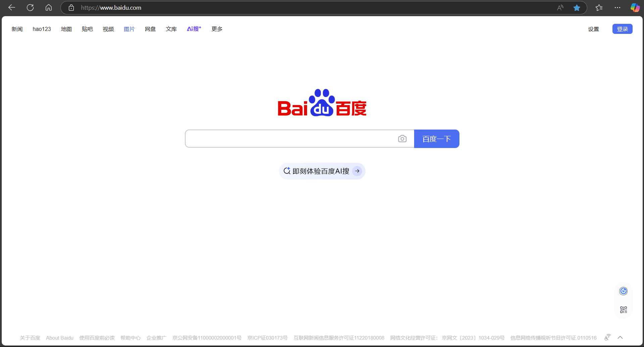This screenshot has height=347, width=644.
Task: Open the browser home page icon
Action: coord(49,7)
